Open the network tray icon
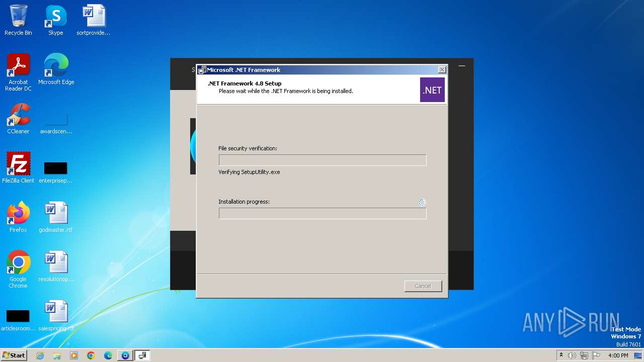The image size is (644, 362). tap(584, 355)
